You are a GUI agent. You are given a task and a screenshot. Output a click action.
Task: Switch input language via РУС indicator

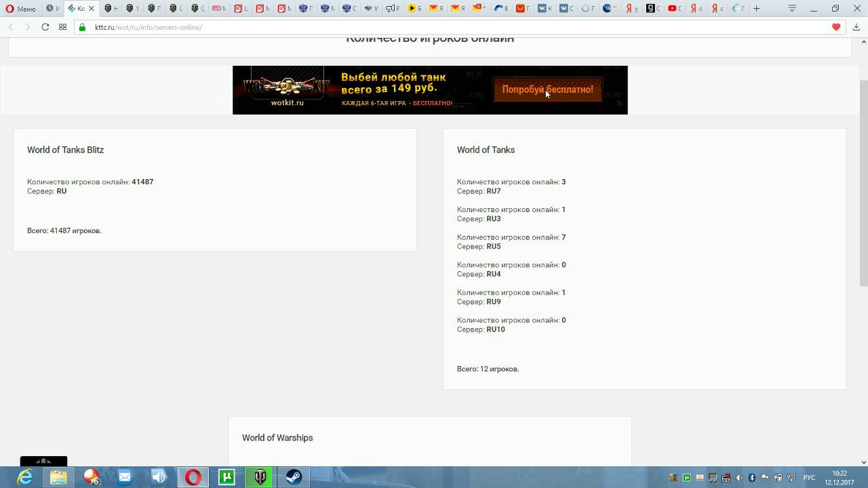click(x=809, y=478)
